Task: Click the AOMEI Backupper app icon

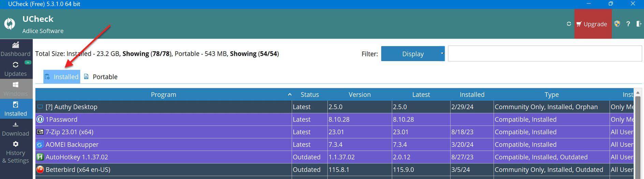Action: [x=40, y=144]
